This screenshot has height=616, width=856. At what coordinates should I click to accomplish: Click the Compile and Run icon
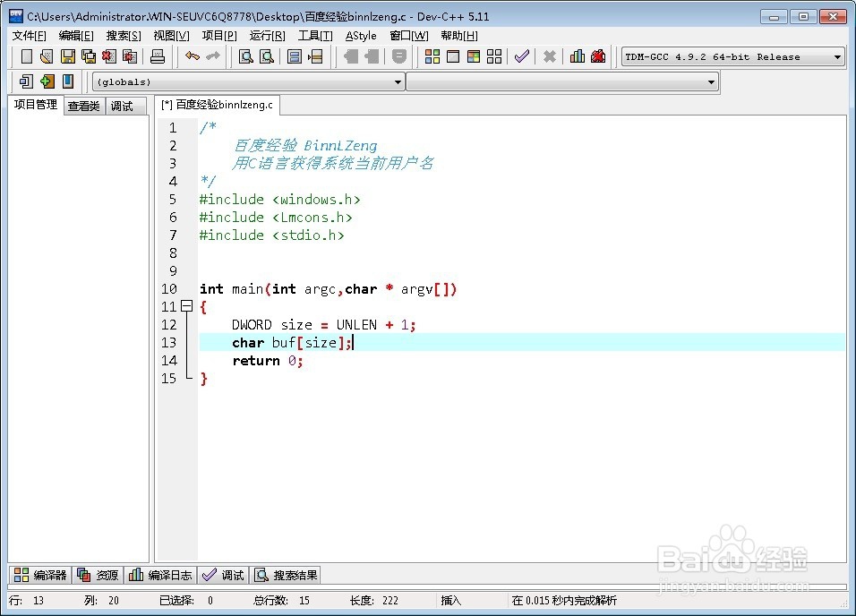(x=474, y=56)
